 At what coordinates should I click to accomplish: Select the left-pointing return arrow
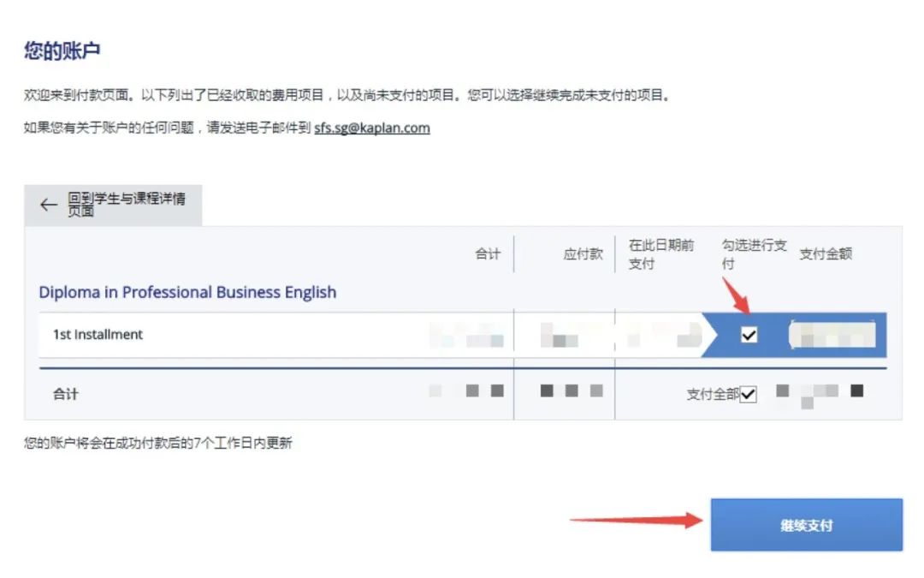point(49,205)
